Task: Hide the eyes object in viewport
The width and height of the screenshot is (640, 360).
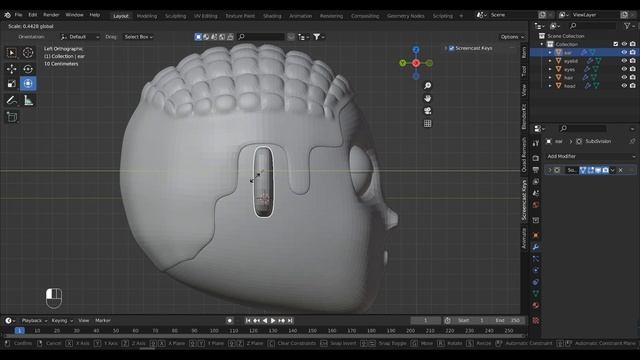Action: (624, 69)
